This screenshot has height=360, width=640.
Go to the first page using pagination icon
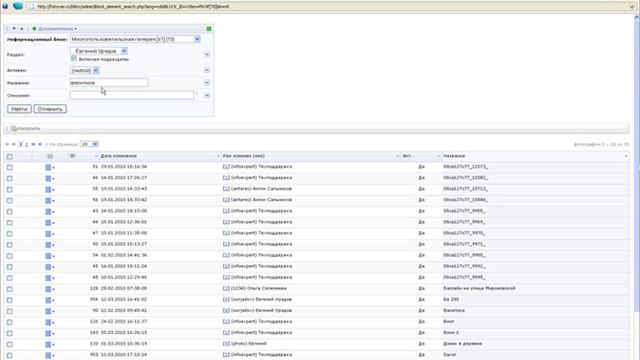(7, 144)
